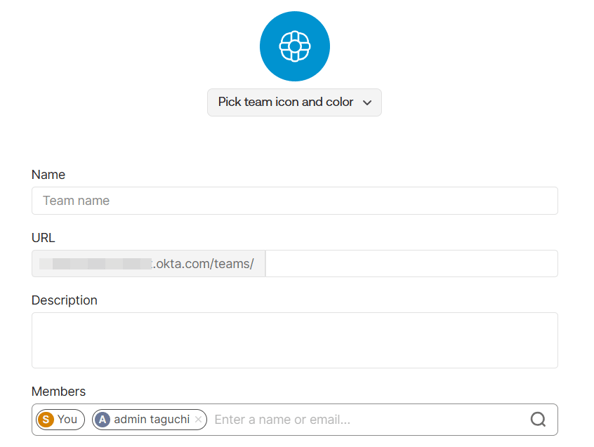
Task: Click the Members field label
Action: [x=58, y=391]
